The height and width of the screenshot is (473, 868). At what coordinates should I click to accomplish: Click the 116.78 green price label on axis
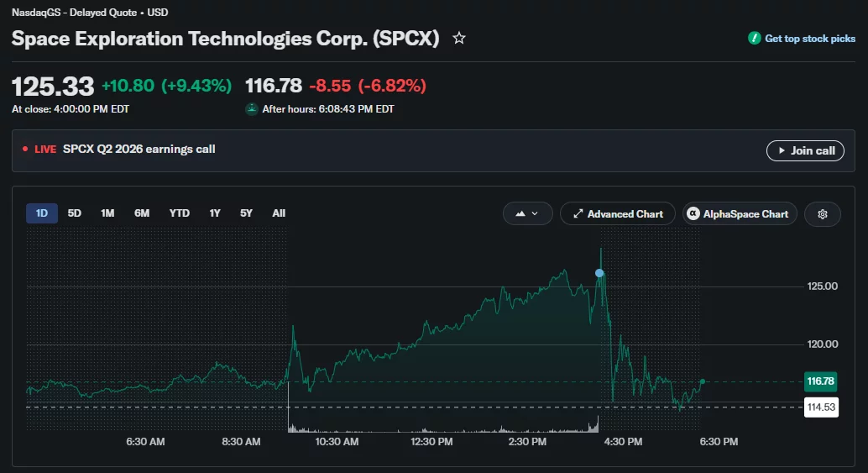[x=820, y=381]
